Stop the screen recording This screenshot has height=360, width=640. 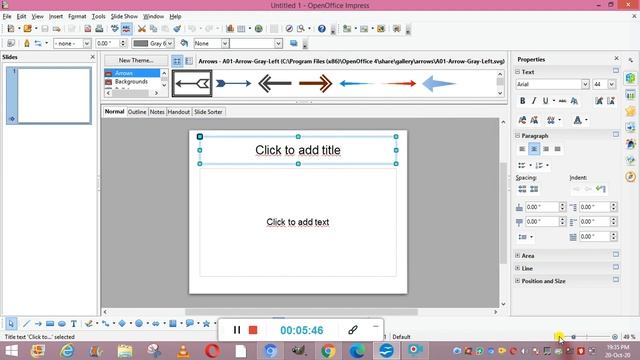pos(253,330)
